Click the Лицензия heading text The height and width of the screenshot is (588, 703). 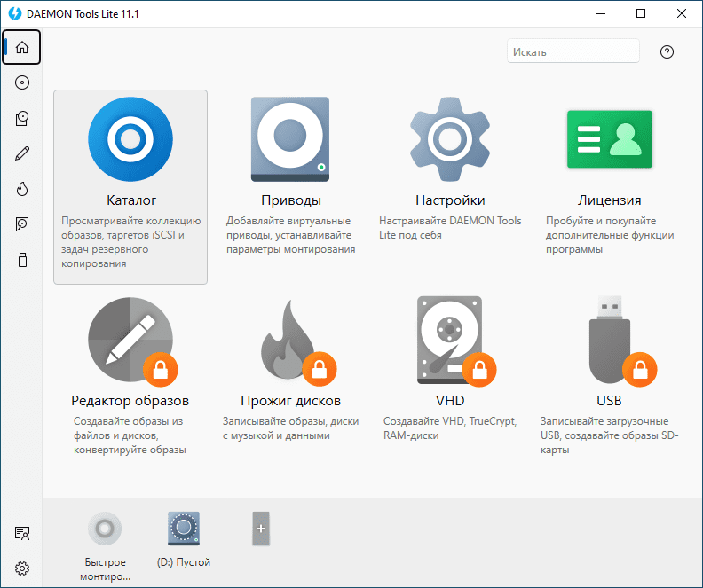click(609, 200)
